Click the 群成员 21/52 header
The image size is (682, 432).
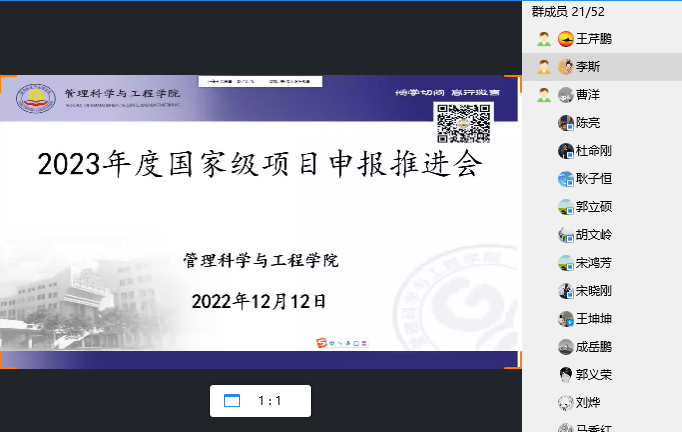tap(568, 11)
